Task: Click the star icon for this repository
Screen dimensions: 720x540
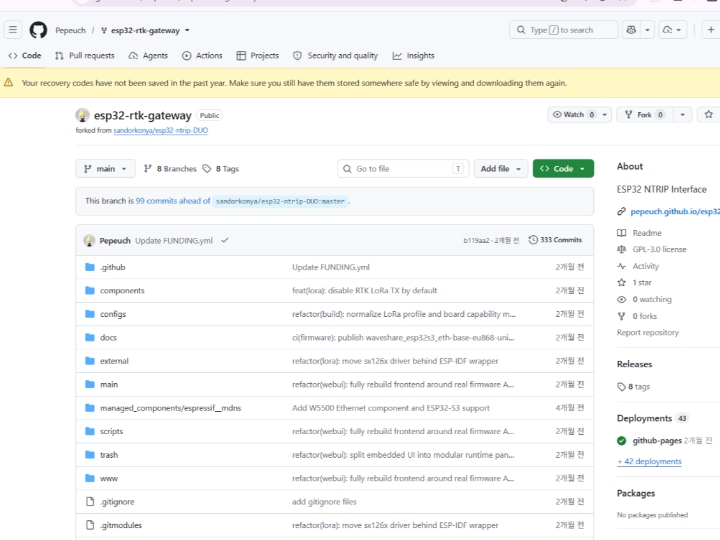Action: [709, 114]
